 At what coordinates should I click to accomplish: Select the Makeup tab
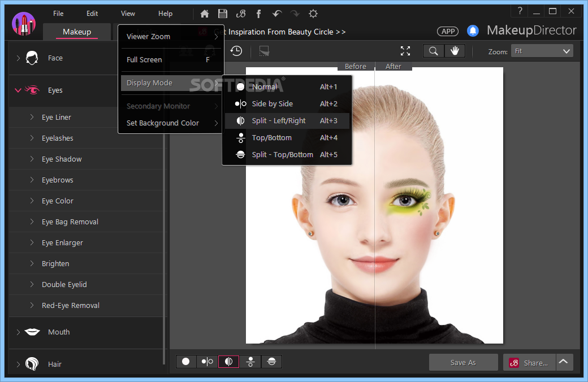[77, 32]
